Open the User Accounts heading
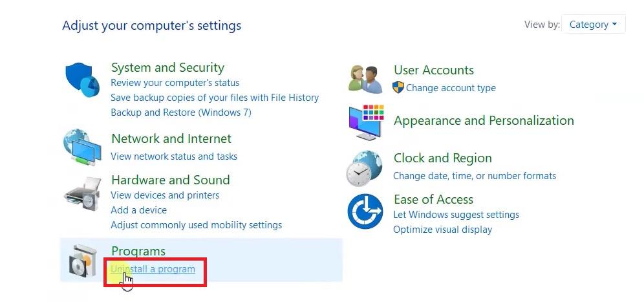The width and height of the screenshot is (644, 302). [434, 70]
